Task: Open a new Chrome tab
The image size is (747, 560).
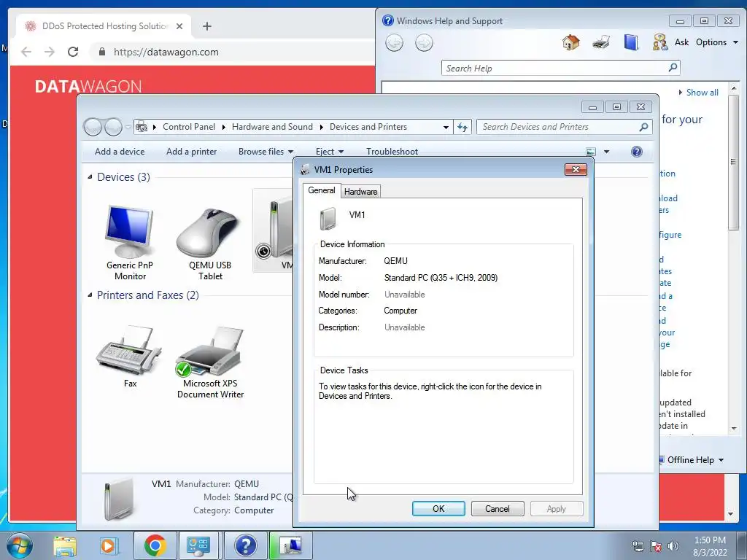Action: pyautogui.click(x=206, y=26)
